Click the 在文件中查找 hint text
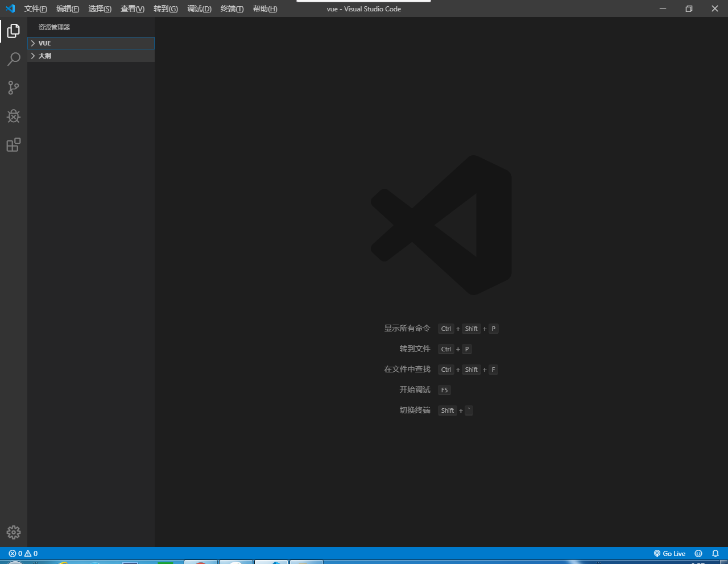728x564 pixels. point(407,369)
